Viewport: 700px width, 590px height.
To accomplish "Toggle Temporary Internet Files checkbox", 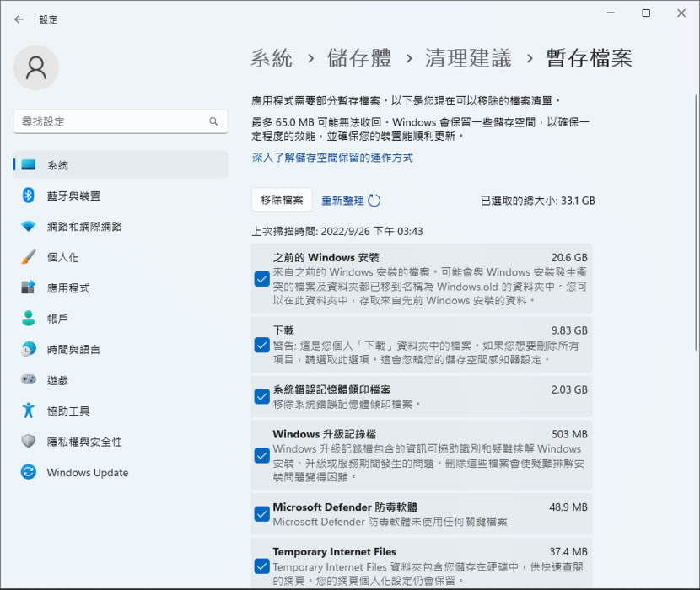I will [261, 566].
